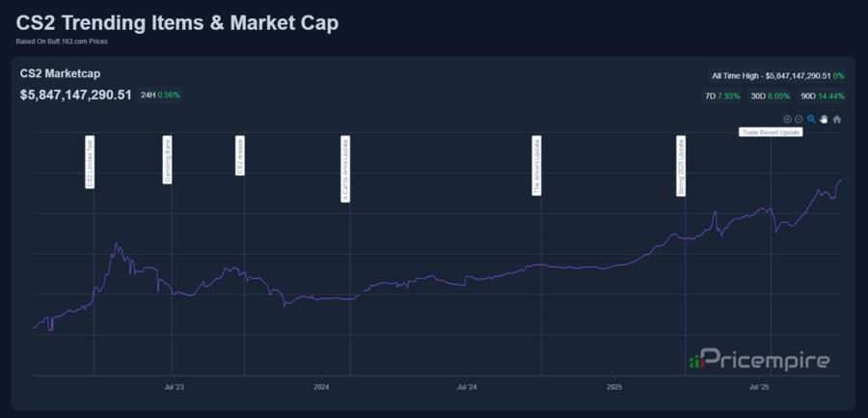Click the chart zoom in icon
The height and width of the screenshot is (418, 868).
pos(787,120)
